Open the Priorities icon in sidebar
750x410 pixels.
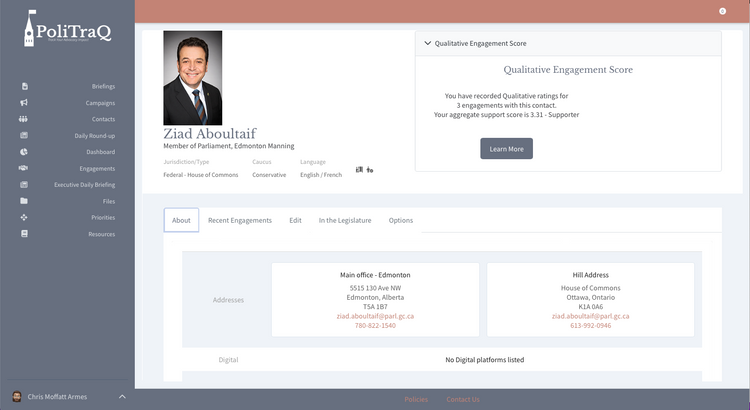click(x=24, y=217)
